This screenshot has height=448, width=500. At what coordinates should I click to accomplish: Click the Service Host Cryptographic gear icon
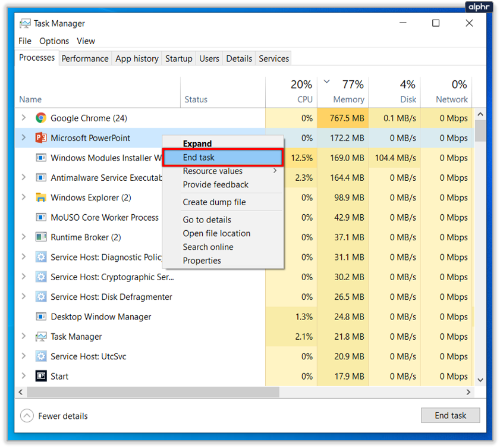[x=41, y=277]
